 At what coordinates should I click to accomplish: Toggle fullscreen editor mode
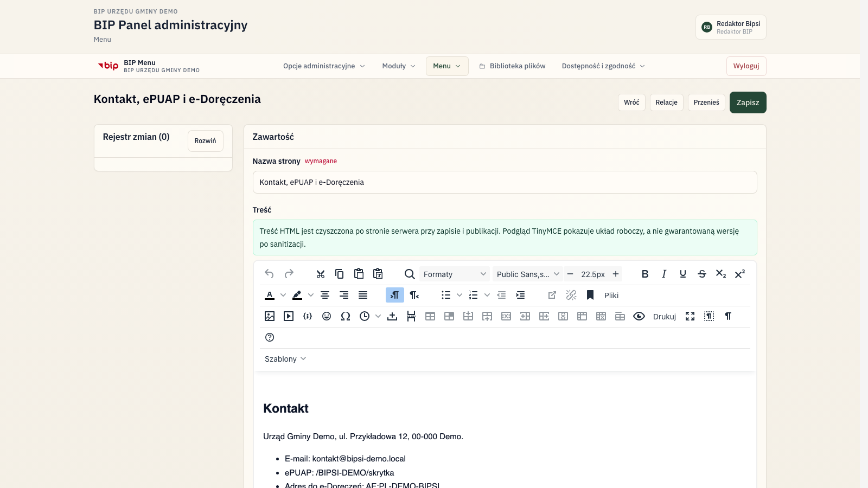tap(690, 316)
